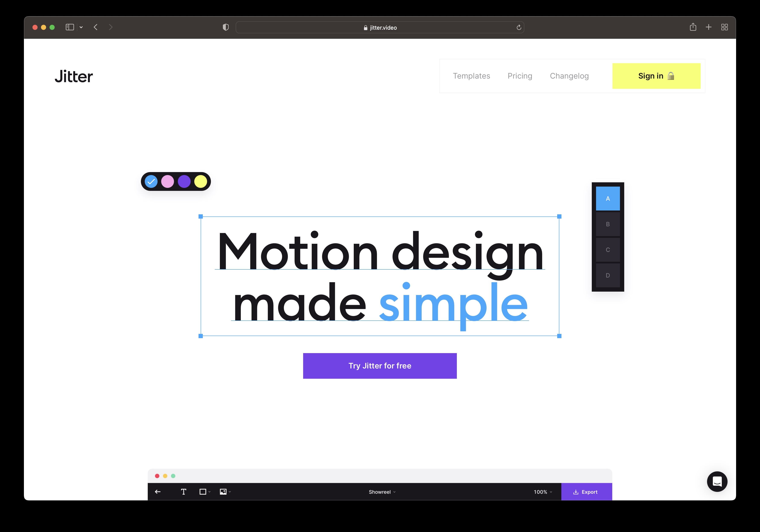760x532 pixels.
Task: Click Pricing navigation link
Action: click(x=519, y=76)
